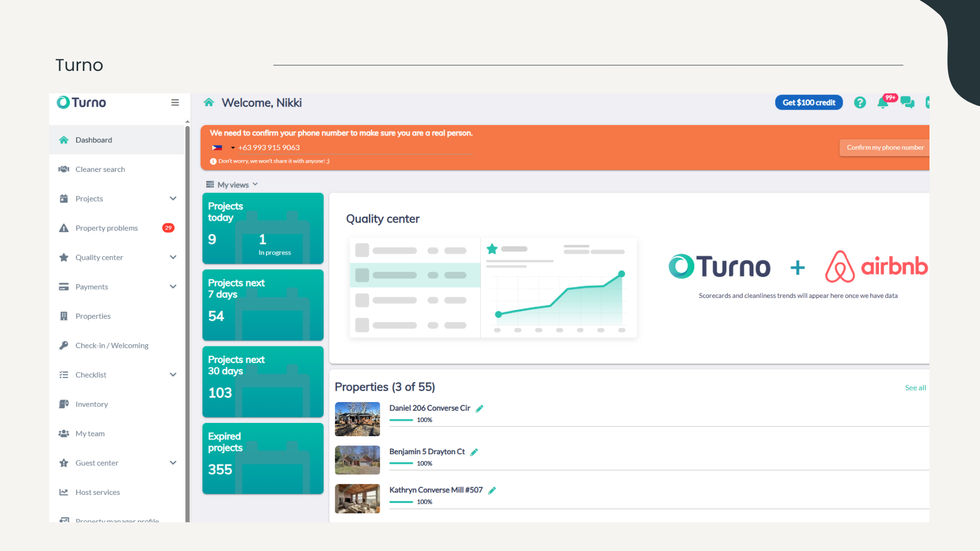980x551 pixels.
Task: Click Daniel 206 Converse Cir progress bar
Action: click(401, 420)
